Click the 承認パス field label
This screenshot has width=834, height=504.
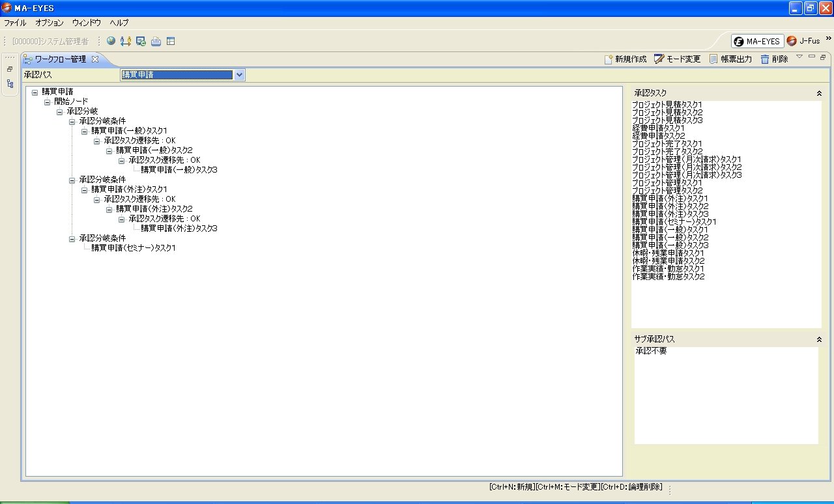[x=38, y=75]
